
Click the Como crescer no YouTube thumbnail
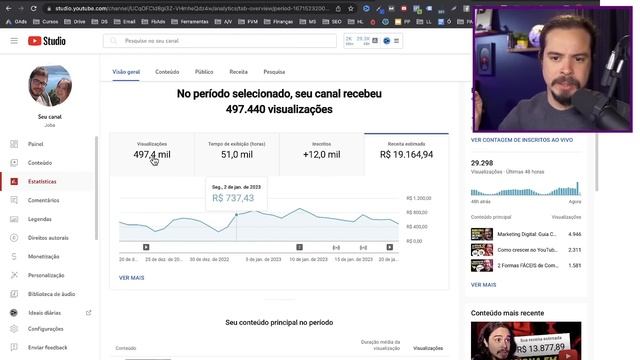[482, 250]
